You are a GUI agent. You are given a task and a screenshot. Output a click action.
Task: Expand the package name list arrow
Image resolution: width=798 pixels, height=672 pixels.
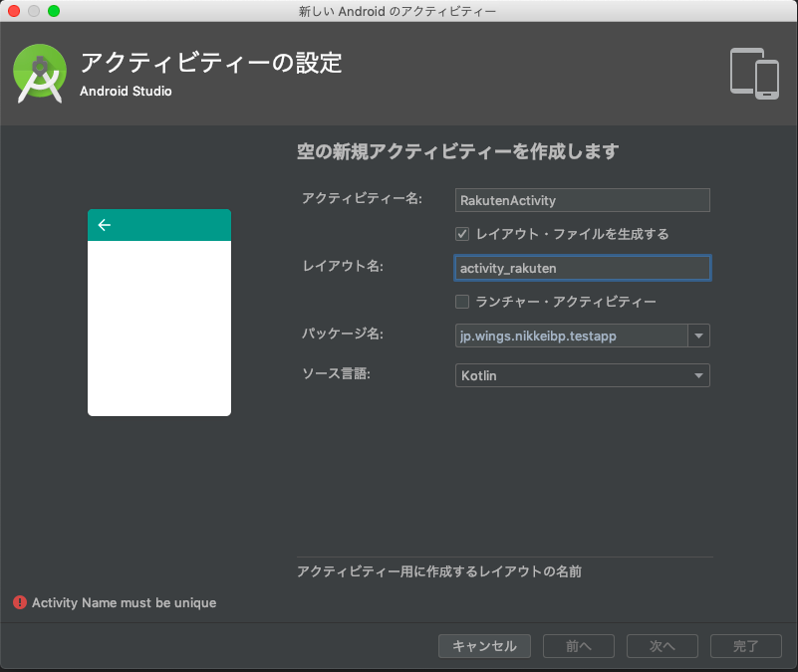point(700,336)
